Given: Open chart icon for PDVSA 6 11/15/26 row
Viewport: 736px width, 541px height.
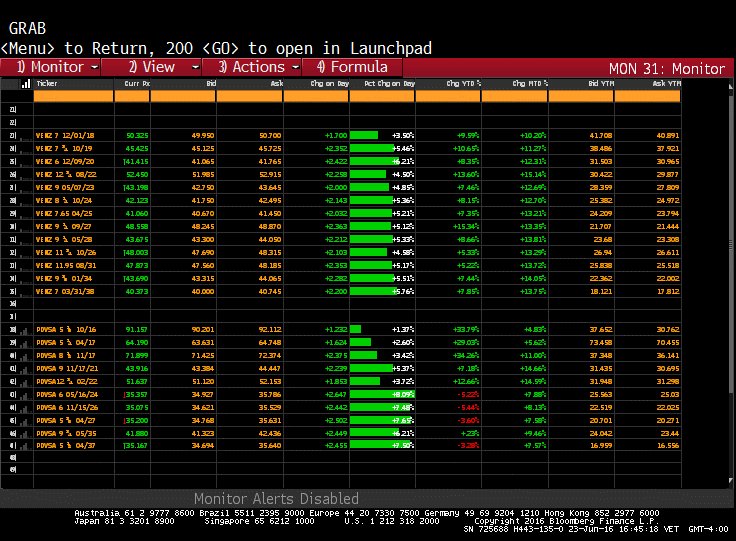Looking at the screenshot, I should pyautogui.click(x=23, y=408).
